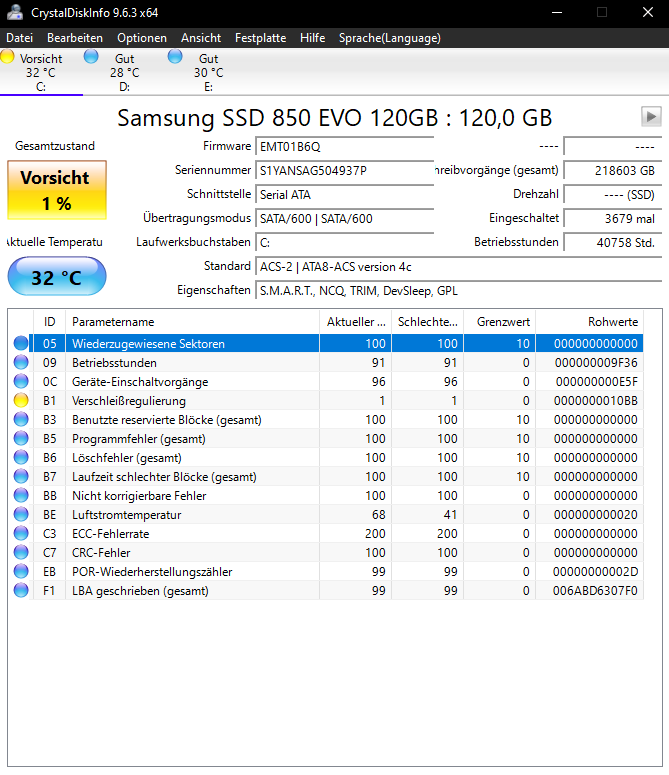
Task: Select the CRC-Fehler parameter name
Action: [101, 553]
